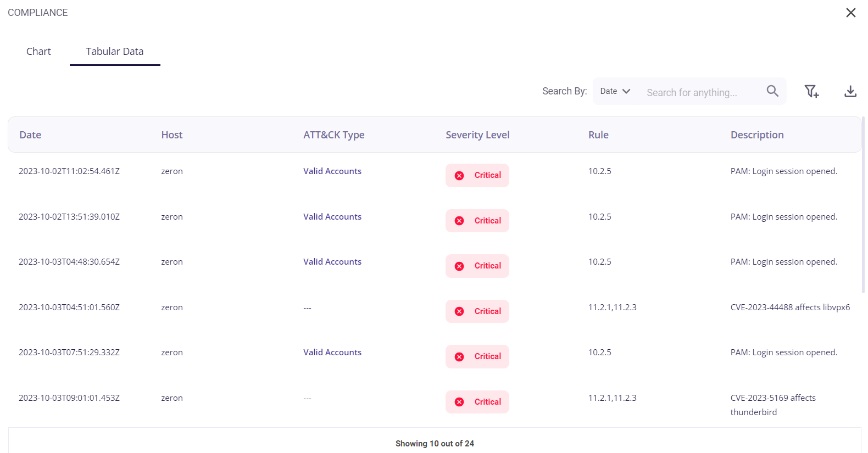Click Critical badge in 2023-10-02T13:51:39 row
Screen dimensions: 868x453
pos(477,221)
